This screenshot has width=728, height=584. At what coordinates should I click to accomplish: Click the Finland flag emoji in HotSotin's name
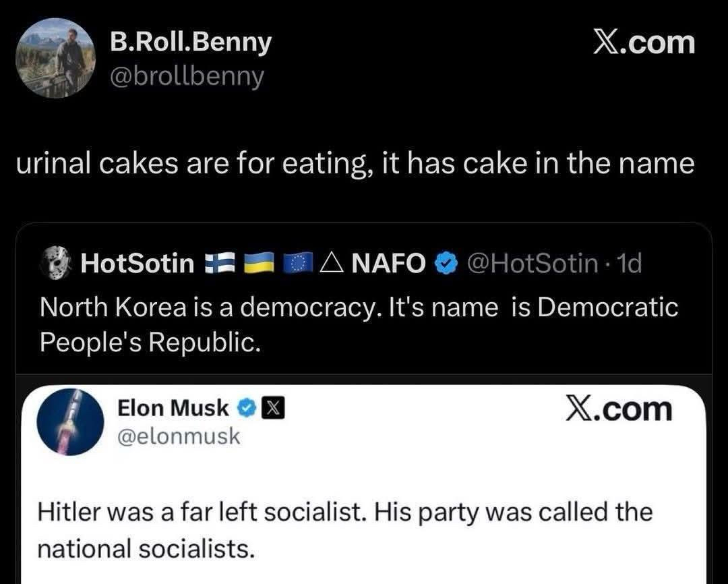pyautogui.click(x=219, y=264)
